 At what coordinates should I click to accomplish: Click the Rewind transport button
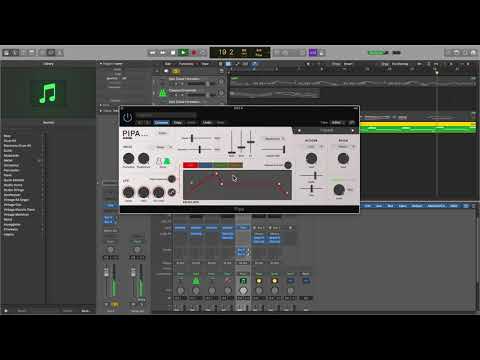point(152,53)
